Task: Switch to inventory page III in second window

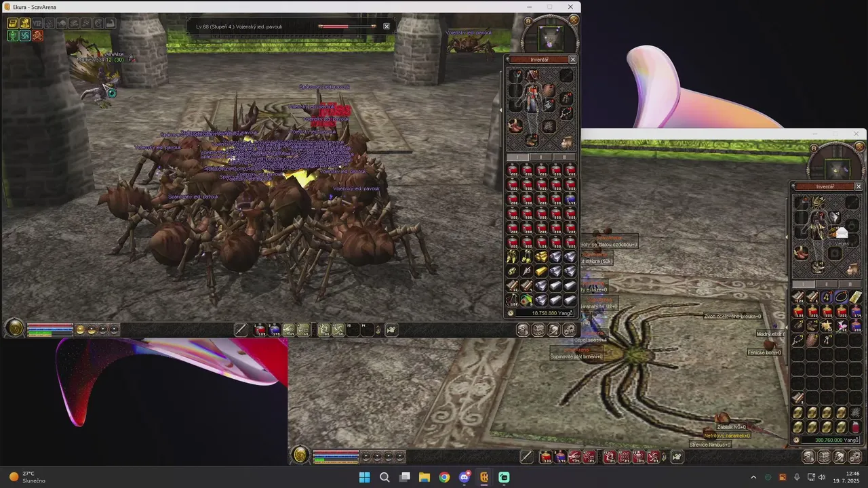Action: click(x=850, y=284)
